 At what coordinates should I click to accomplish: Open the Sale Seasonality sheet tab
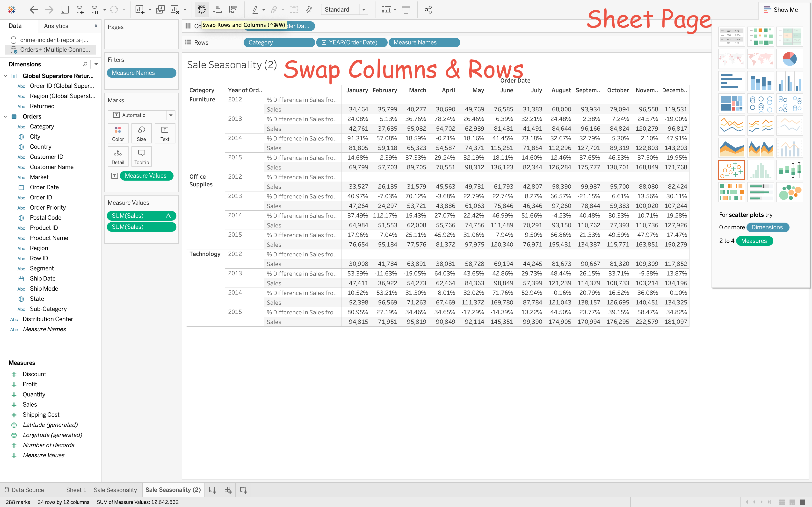(x=115, y=490)
